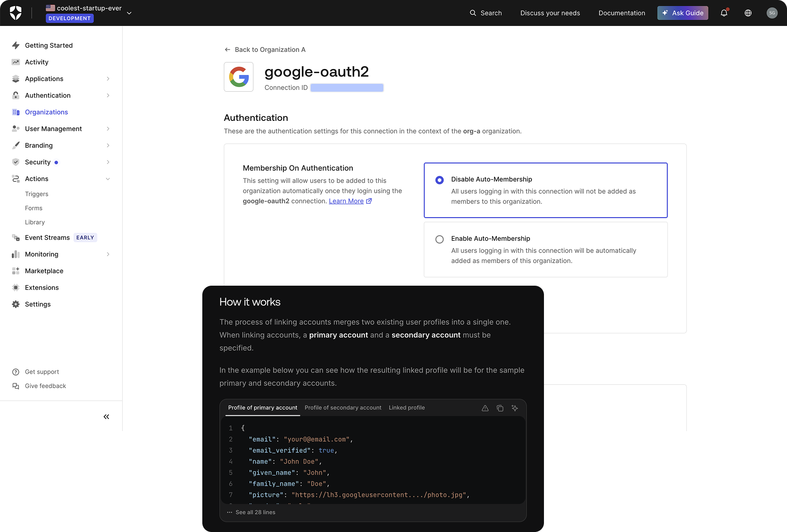
Task: Click the SG avatar in the top bar
Action: 772,13
